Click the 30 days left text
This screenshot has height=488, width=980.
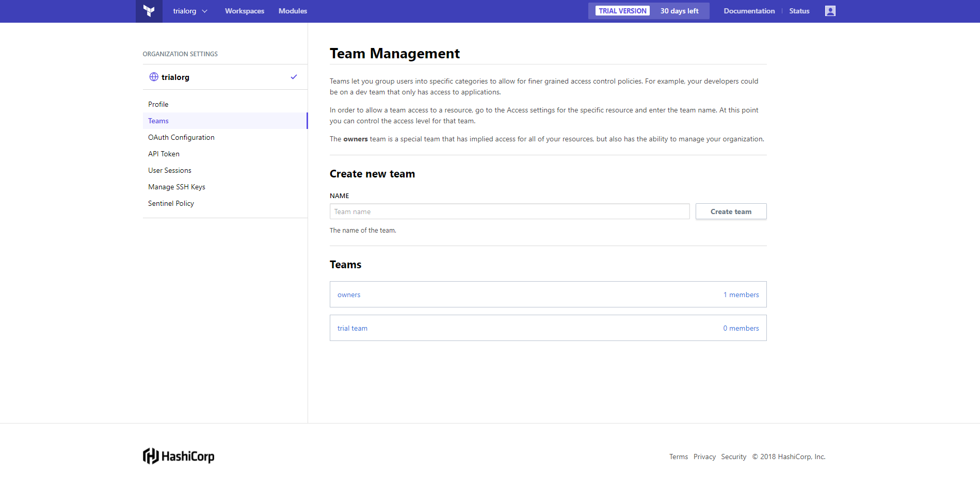(x=679, y=11)
